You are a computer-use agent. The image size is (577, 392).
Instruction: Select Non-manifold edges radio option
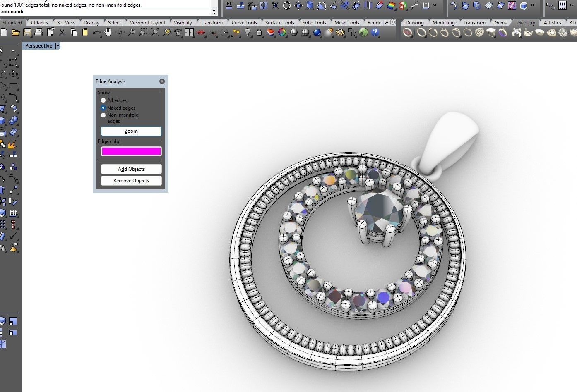(x=103, y=115)
